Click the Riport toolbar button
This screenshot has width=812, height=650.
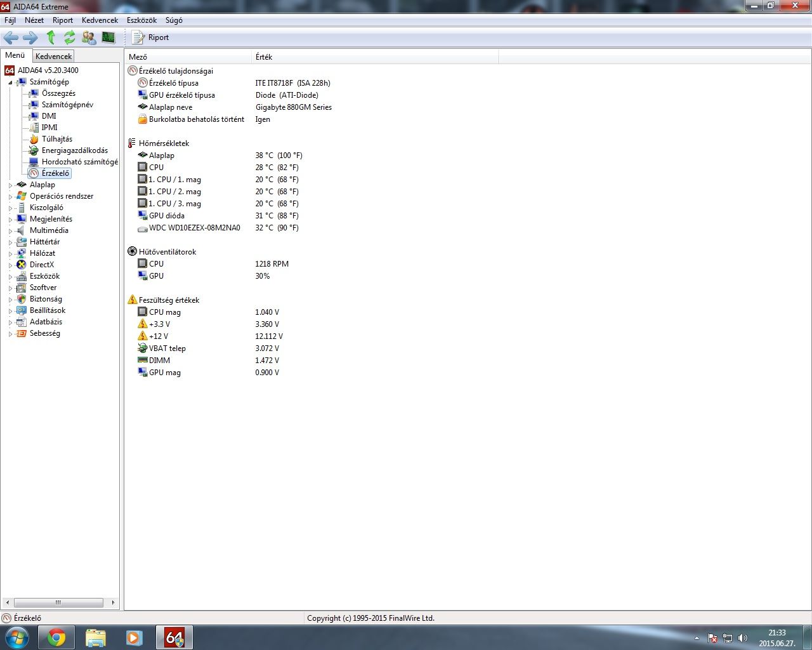150,37
